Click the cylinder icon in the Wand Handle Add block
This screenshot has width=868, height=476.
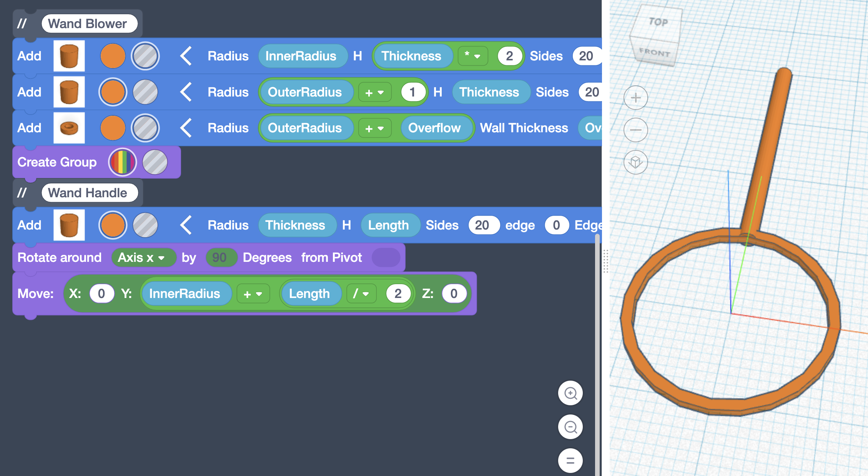click(69, 225)
